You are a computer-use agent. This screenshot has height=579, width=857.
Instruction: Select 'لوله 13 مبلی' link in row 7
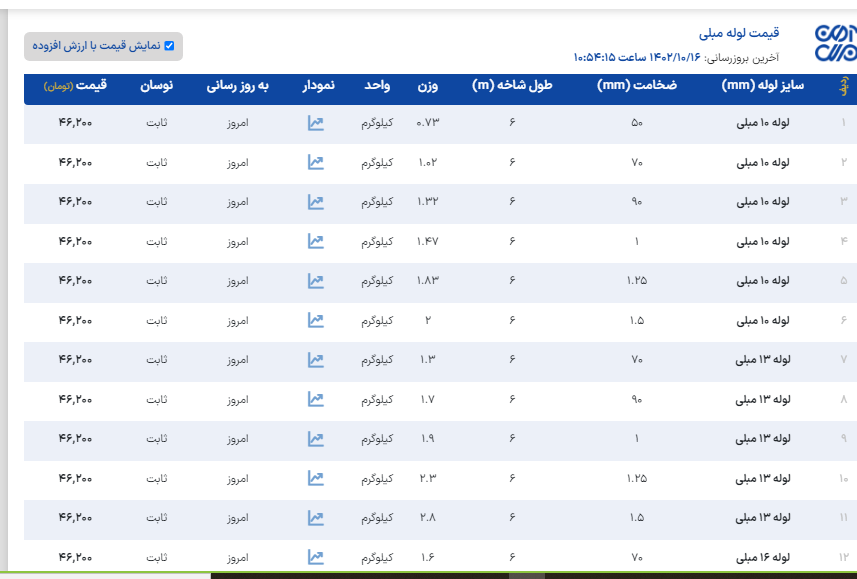click(x=763, y=360)
